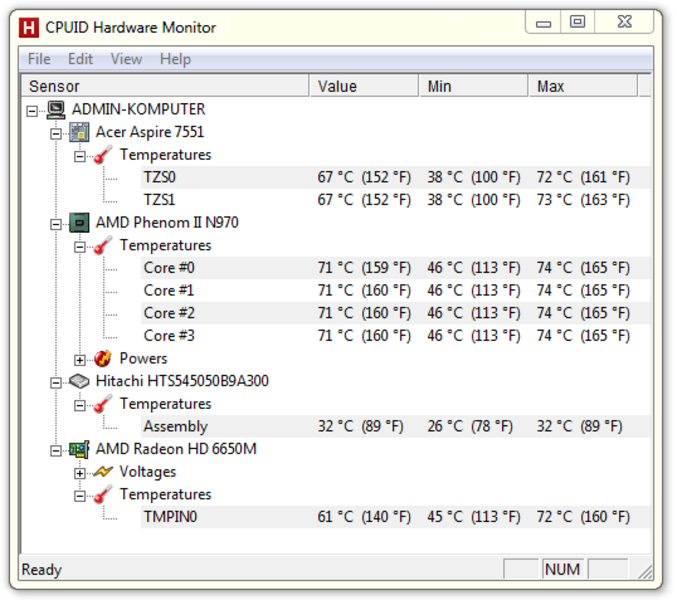Click the thermometer icon under Hitachi drive

click(x=103, y=404)
